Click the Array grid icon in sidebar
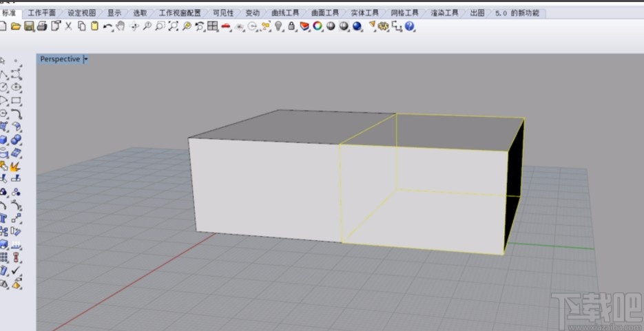The width and height of the screenshot is (644, 331). tap(3, 257)
